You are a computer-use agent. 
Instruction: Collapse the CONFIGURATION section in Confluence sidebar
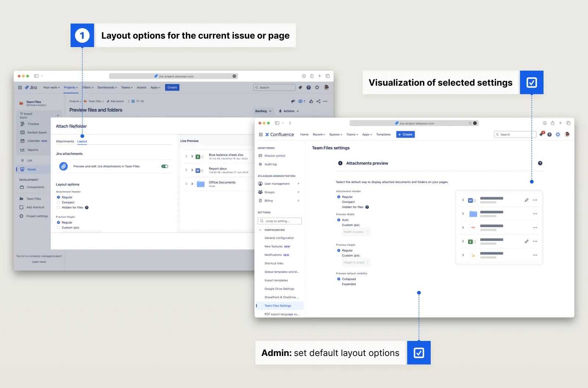point(261,230)
